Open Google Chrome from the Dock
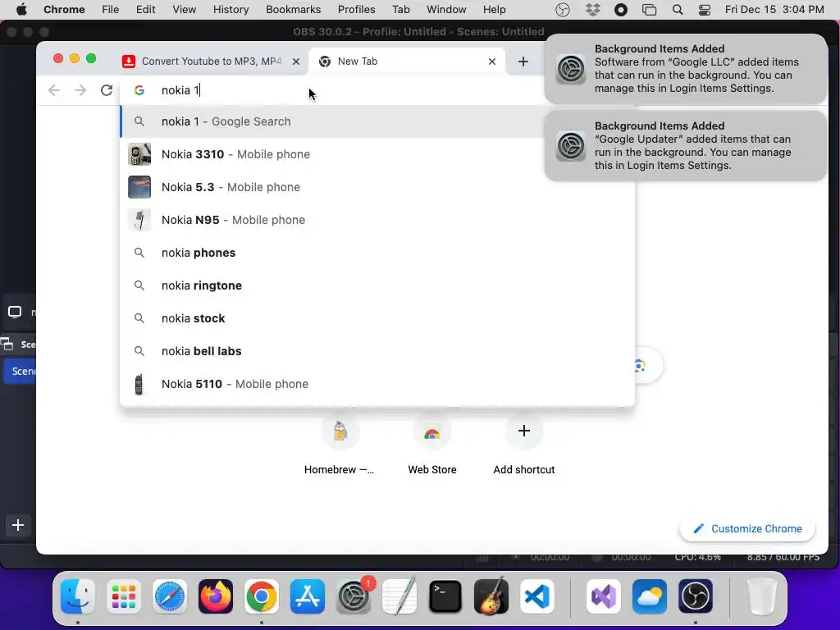Viewport: 840px width, 630px height. pyautogui.click(x=262, y=596)
